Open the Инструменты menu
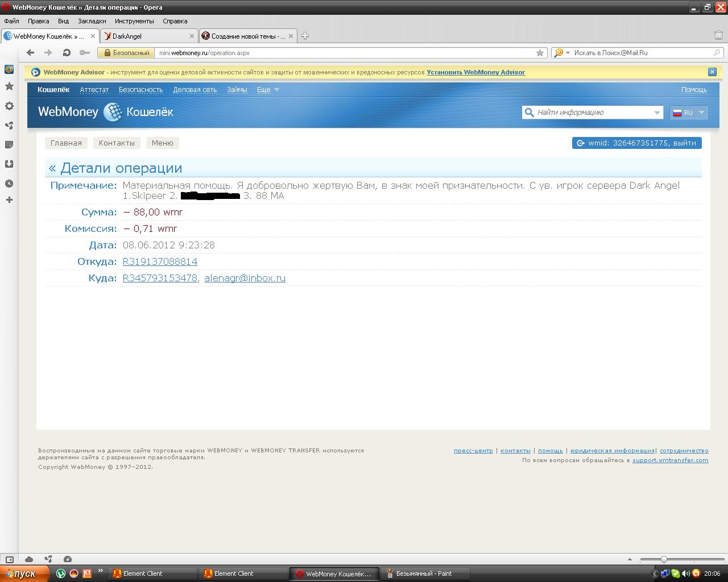 pos(134,21)
